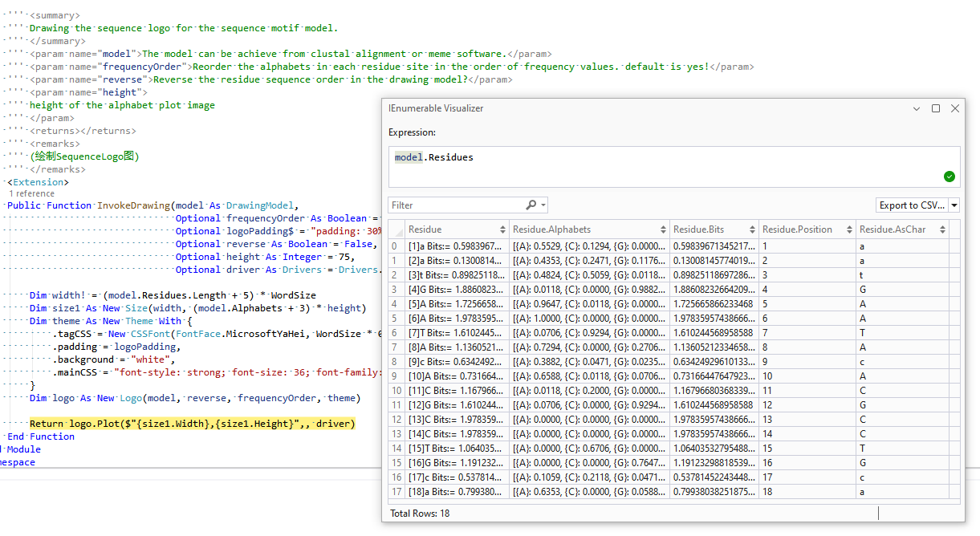
Task: Click the green expression valid checkmark icon
Action: point(950,177)
